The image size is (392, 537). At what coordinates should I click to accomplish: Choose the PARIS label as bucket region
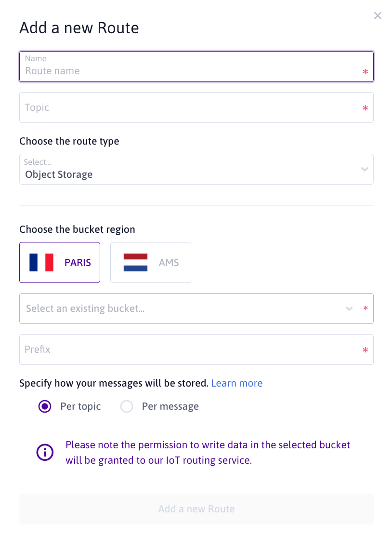78,263
